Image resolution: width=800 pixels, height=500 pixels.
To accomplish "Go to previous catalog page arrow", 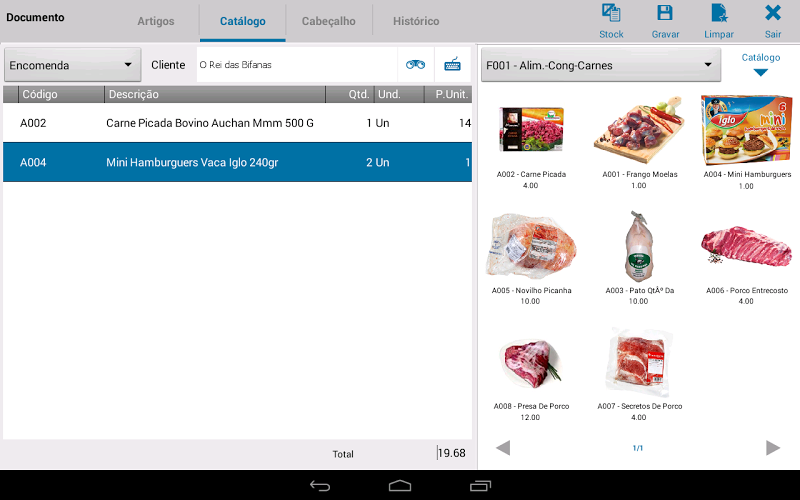I will [503, 448].
